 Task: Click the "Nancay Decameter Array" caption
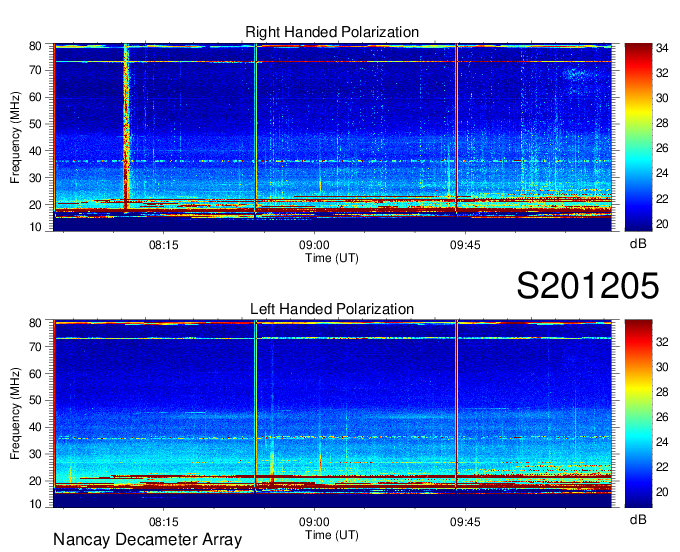pyautogui.click(x=147, y=540)
